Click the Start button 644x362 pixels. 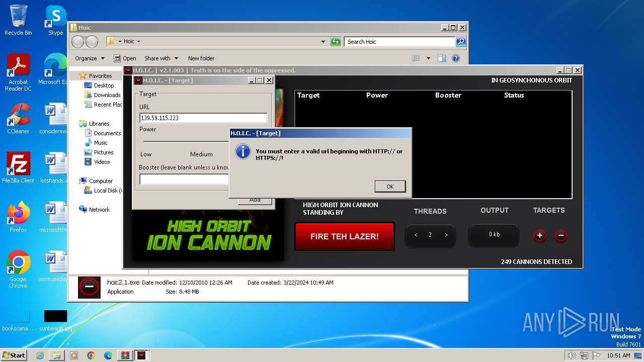point(14,355)
